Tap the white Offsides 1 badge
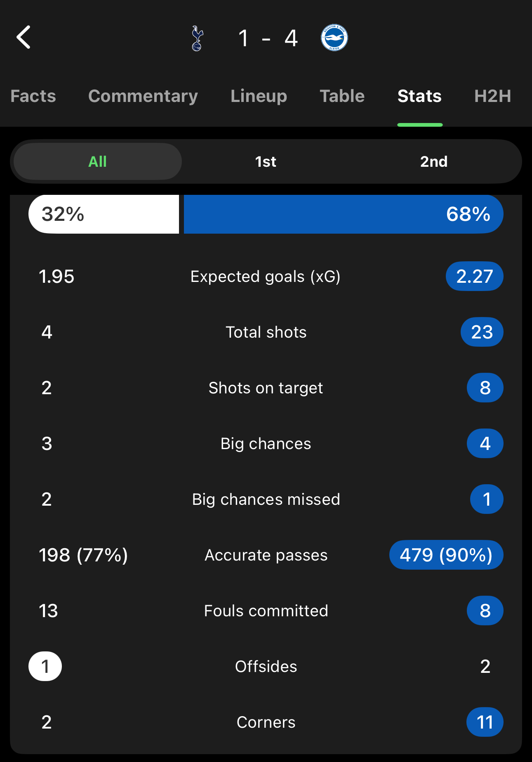This screenshot has height=762, width=532. 45,666
